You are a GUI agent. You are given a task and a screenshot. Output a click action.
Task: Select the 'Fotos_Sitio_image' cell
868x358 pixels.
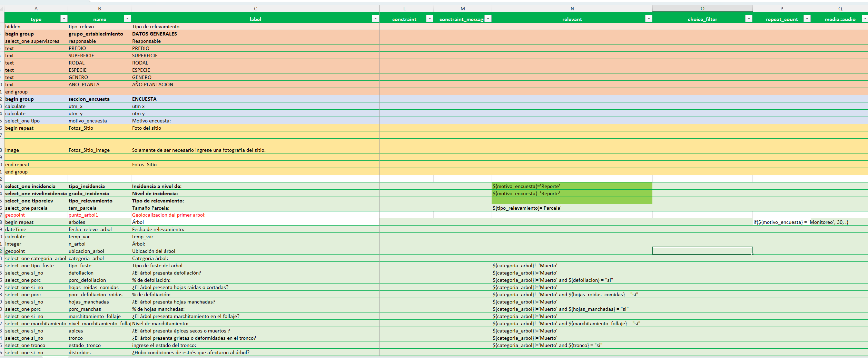pos(99,146)
